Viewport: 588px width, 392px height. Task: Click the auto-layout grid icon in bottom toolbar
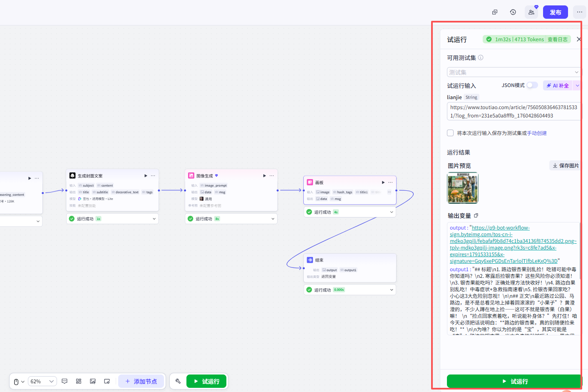click(79, 381)
